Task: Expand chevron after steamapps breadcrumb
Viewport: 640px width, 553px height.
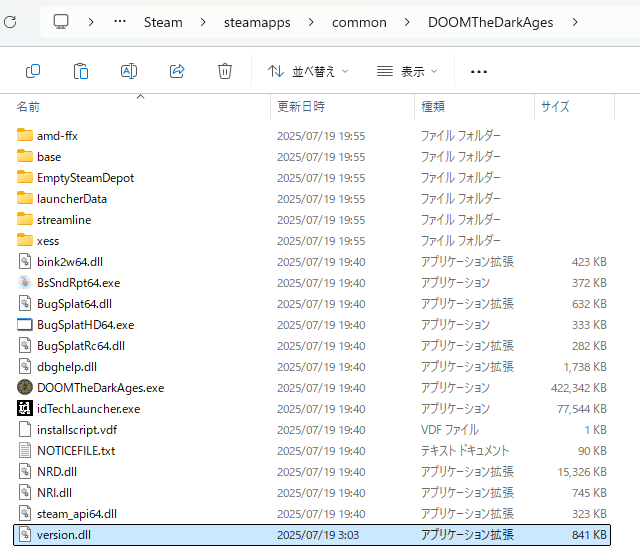Action: [x=311, y=22]
